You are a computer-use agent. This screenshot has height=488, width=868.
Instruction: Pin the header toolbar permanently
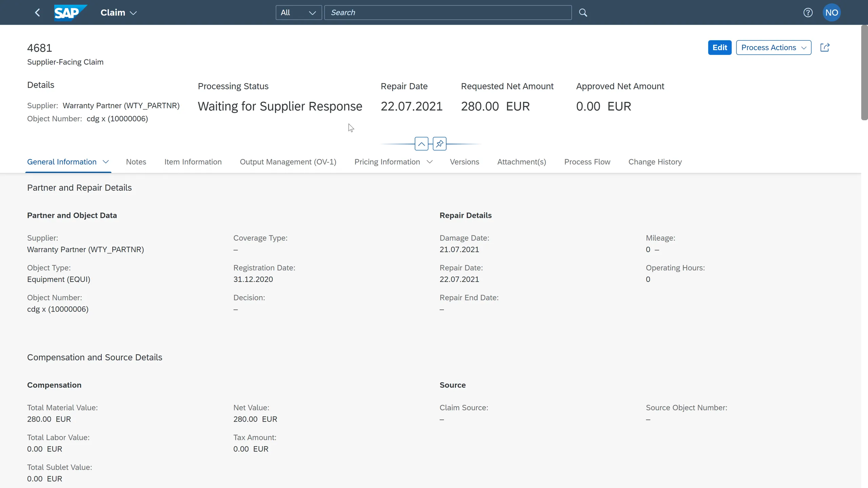tap(439, 143)
